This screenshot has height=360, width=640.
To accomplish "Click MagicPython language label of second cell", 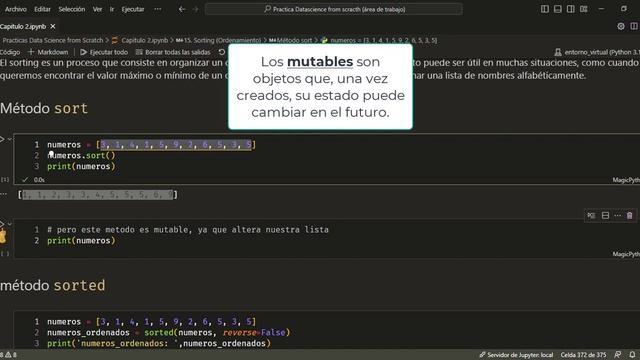I will pos(626,254).
